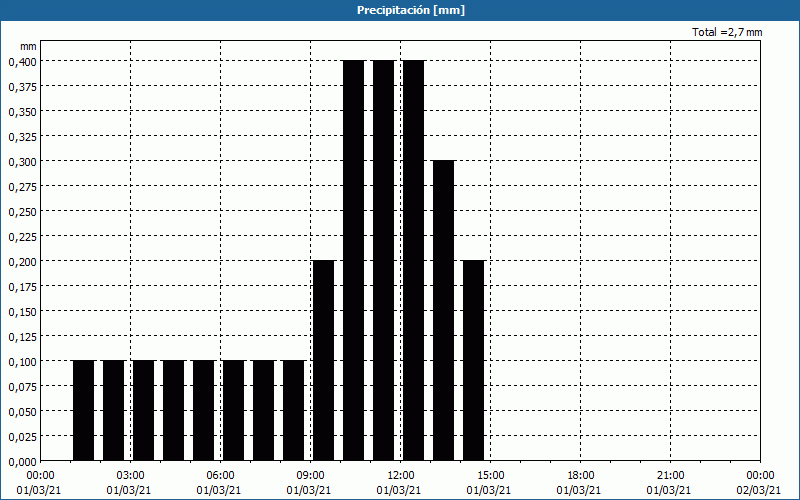Click the 'Total =2,7 mm' label
This screenshot has height=500, width=800.
point(727,32)
